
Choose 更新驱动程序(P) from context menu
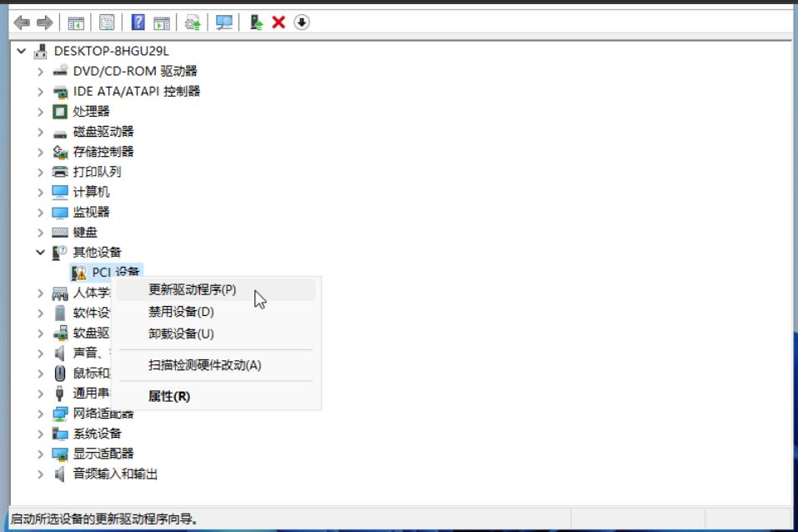[x=192, y=290]
